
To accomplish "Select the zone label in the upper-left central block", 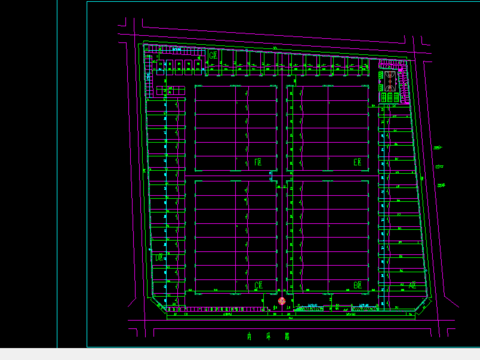I will [258, 162].
